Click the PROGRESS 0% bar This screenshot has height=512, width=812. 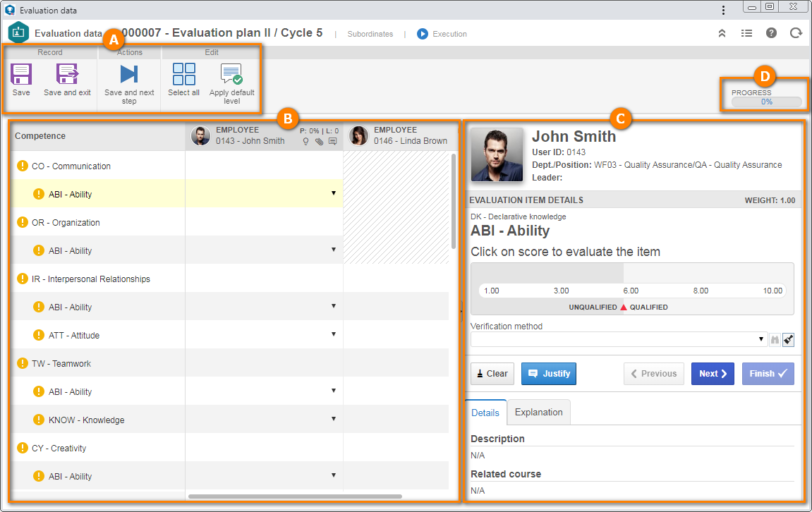click(766, 102)
